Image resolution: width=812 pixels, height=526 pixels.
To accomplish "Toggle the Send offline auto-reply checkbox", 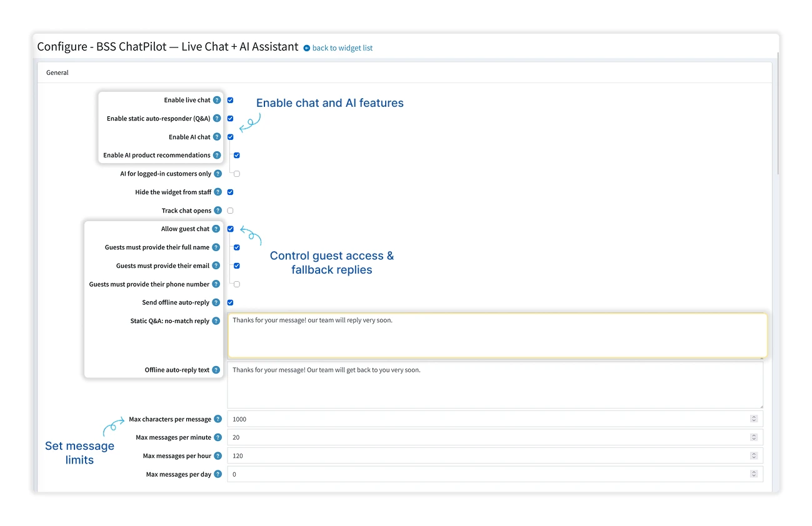I will pos(231,302).
